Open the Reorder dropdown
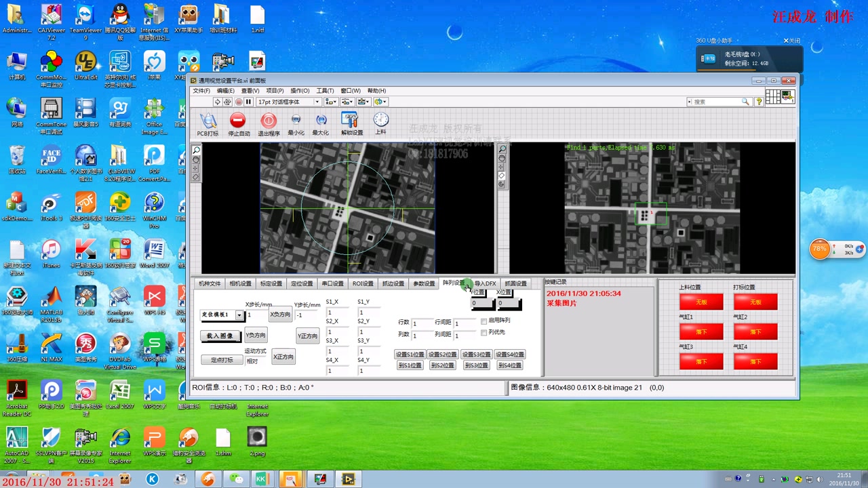The width and height of the screenshot is (868, 488). point(380,102)
